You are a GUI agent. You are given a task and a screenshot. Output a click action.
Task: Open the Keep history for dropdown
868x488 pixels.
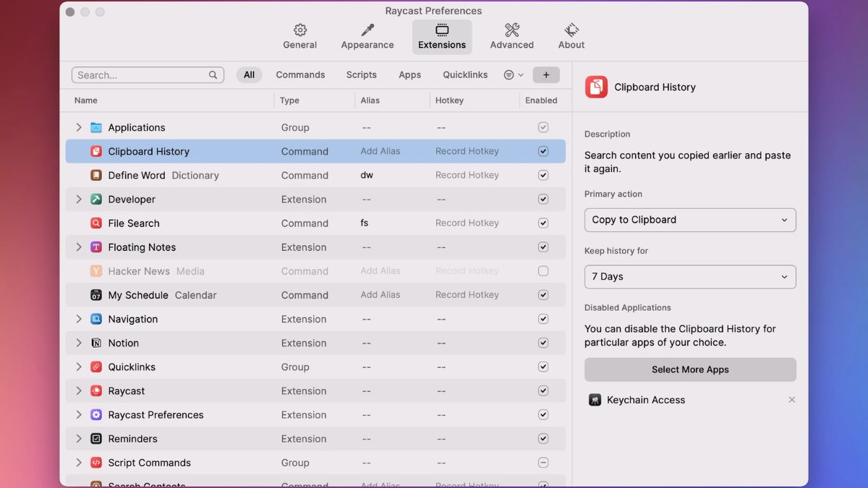point(690,277)
